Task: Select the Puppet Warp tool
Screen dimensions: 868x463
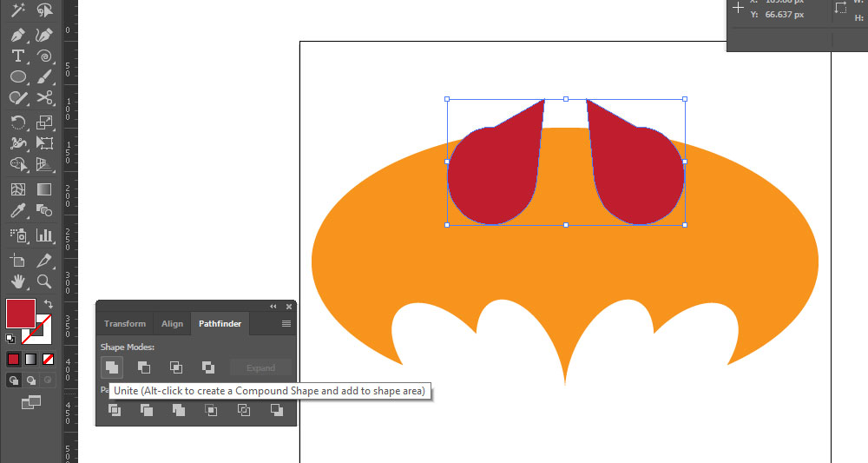Action: click(17, 142)
